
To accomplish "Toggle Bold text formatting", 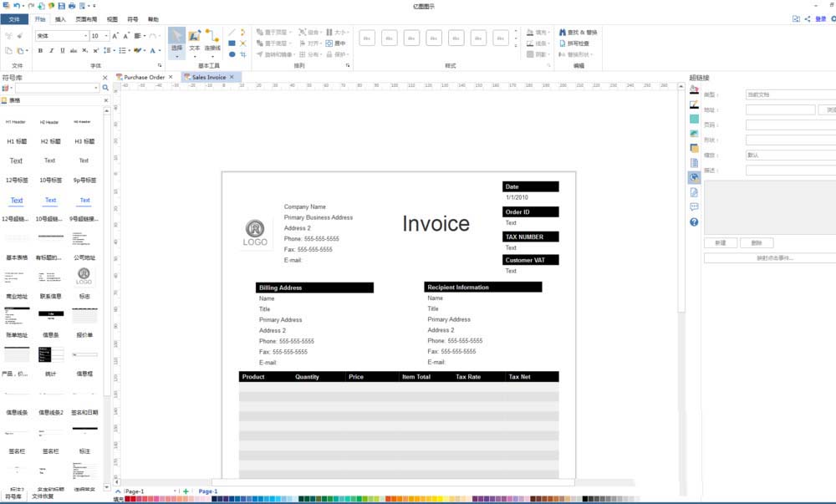I will point(40,51).
